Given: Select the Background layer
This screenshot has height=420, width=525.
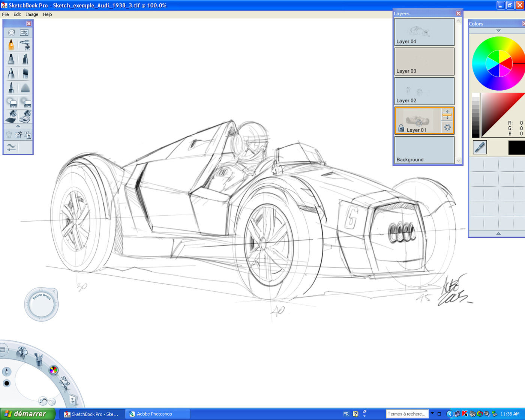Looking at the screenshot, I should pyautogui.click(x=424, y=150).
